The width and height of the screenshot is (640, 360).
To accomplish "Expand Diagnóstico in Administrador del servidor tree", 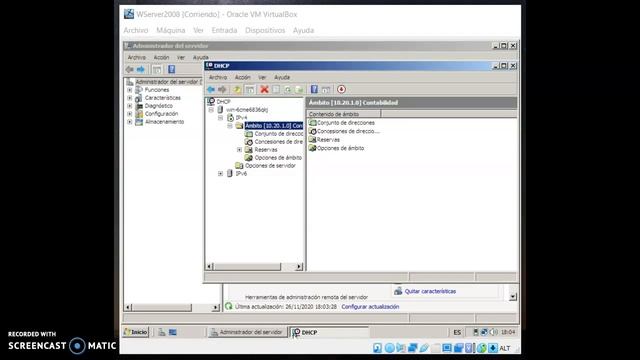I will 130,106.
